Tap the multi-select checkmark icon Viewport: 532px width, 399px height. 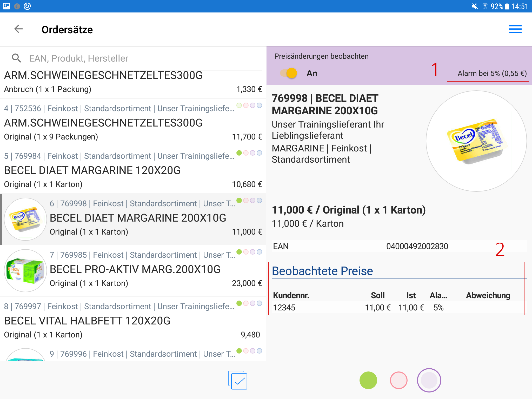click(x=238, y=380)
